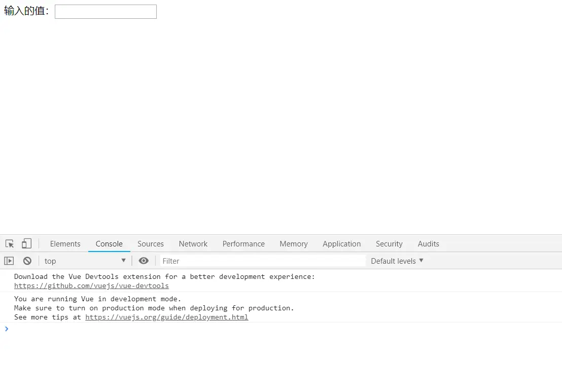Open the Sources tab
This screenshot has height=392, width=562.
151,243
